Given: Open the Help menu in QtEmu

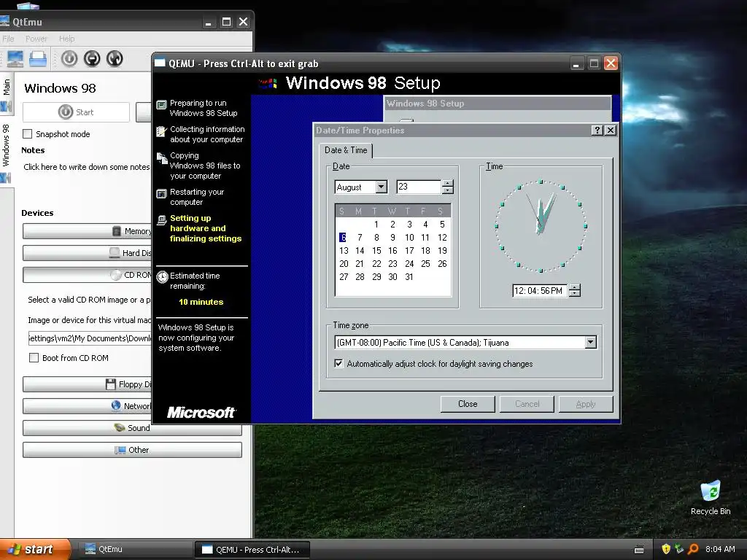Looking at the screenshot, I should [66, 39].
